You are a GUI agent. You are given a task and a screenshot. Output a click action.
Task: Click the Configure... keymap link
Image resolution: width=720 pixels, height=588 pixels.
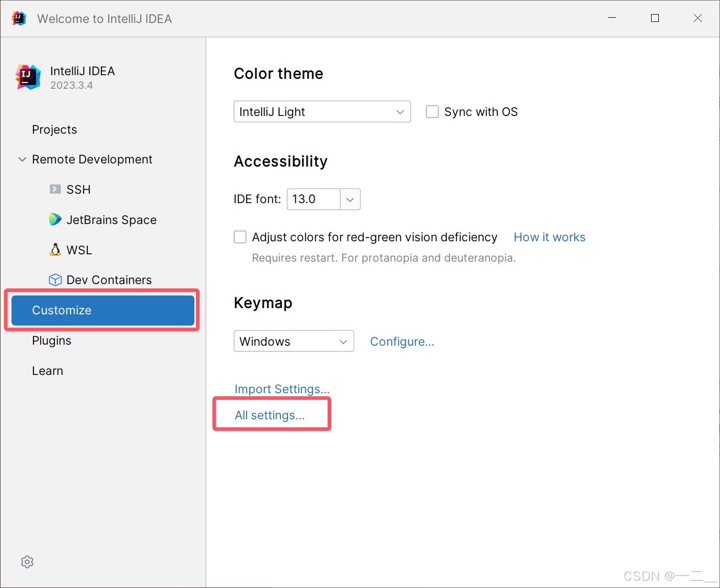[402, 342]
